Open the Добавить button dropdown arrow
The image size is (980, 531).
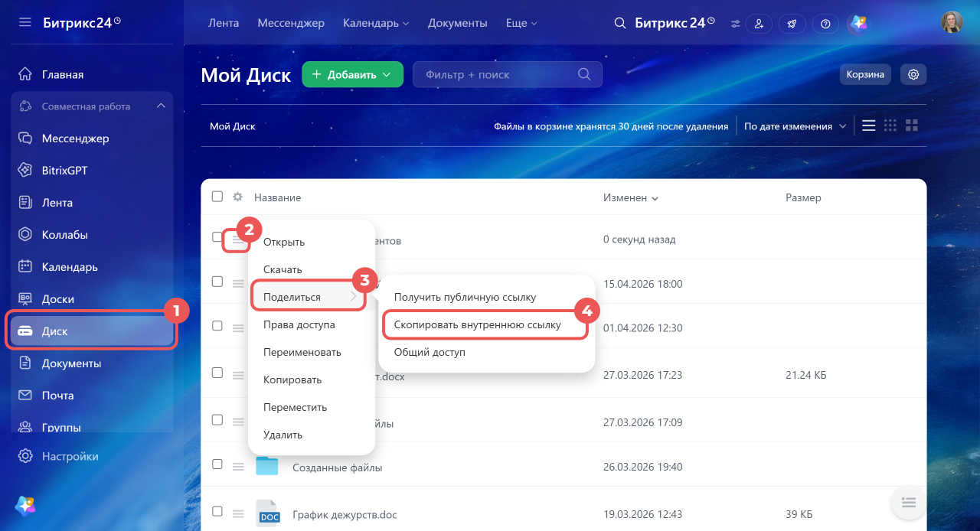(x=387, y=75)
